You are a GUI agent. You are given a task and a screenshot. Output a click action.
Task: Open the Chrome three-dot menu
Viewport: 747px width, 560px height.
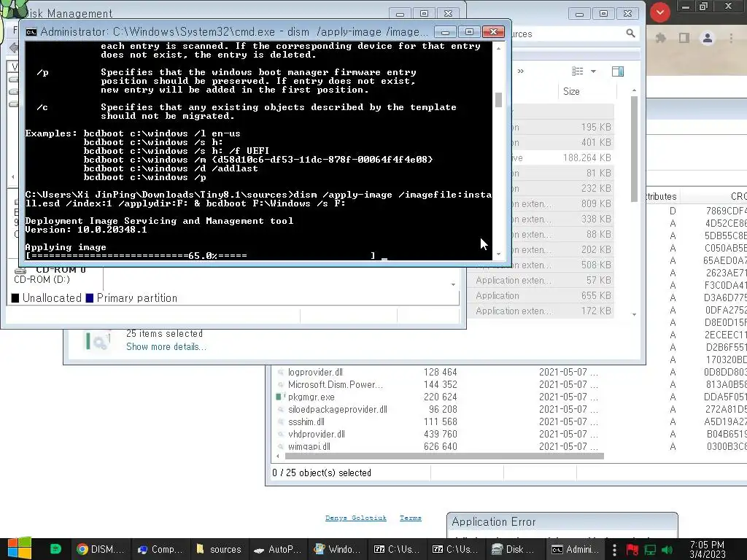(731, 38)
